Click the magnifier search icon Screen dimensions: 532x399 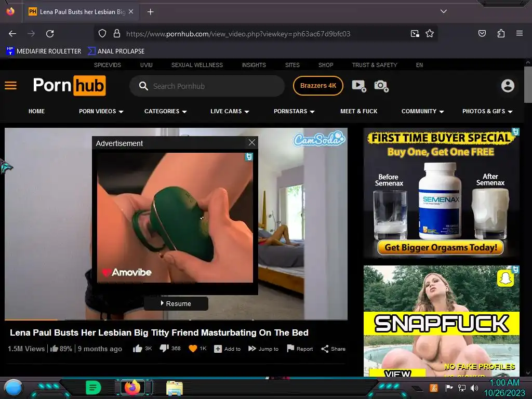coord(143,86)
